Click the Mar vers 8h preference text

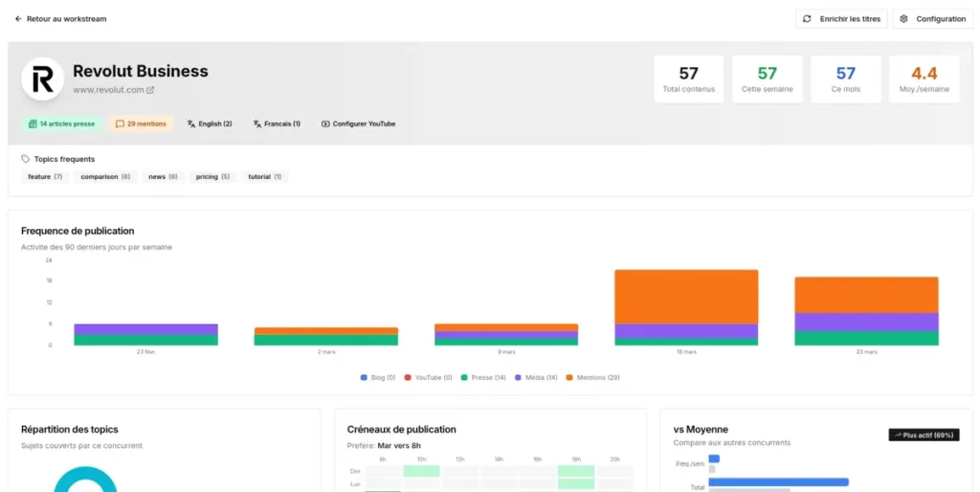[x=399, y=446]
